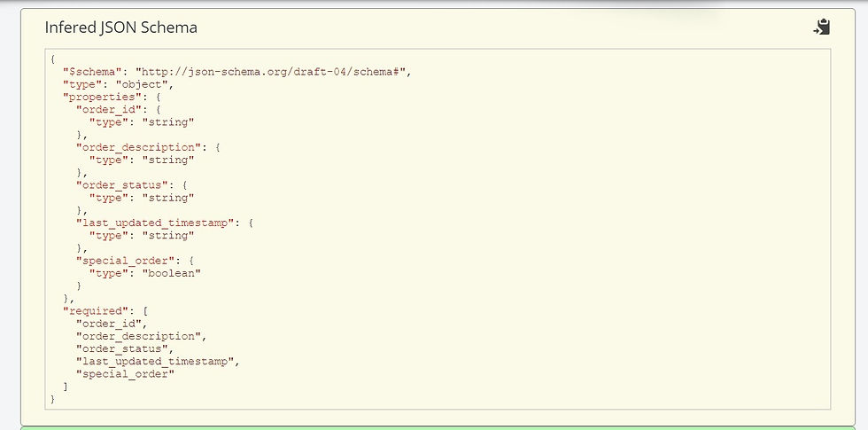
Task: Click the draft-04 schema URL string
Action: 271,72
